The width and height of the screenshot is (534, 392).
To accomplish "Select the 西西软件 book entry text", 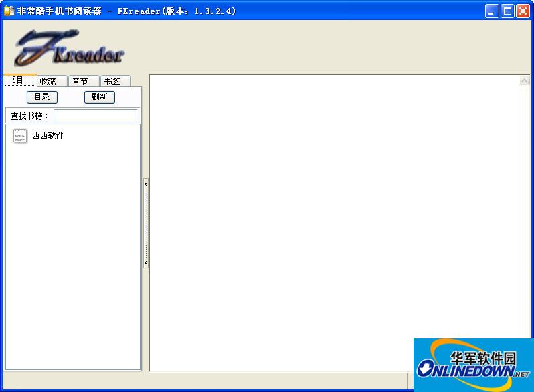I will (x=48, y=136).
